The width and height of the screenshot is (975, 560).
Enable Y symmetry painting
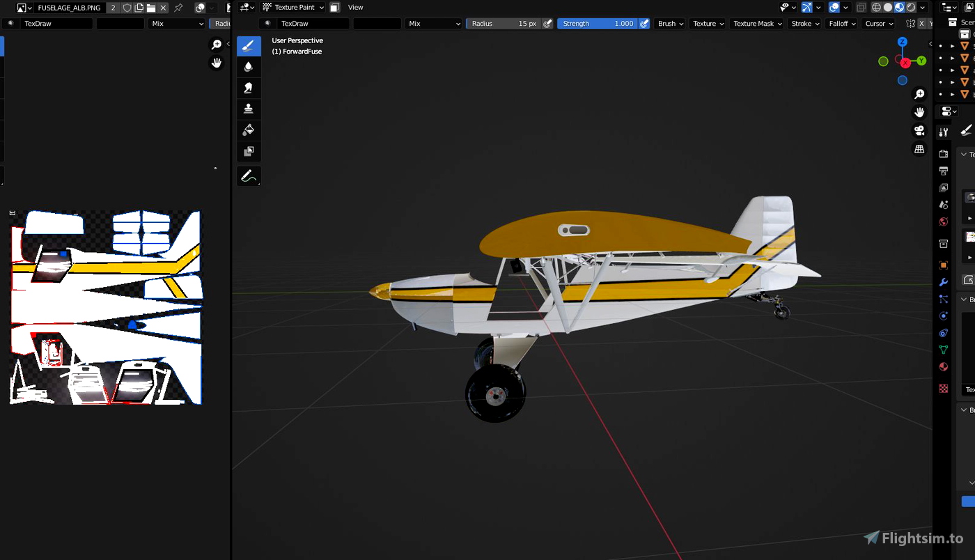932,23
